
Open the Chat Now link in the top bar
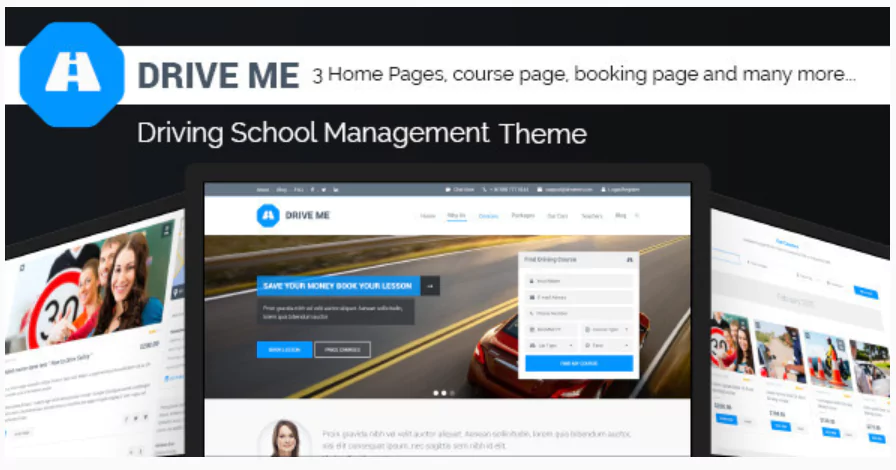click(460, 189)
